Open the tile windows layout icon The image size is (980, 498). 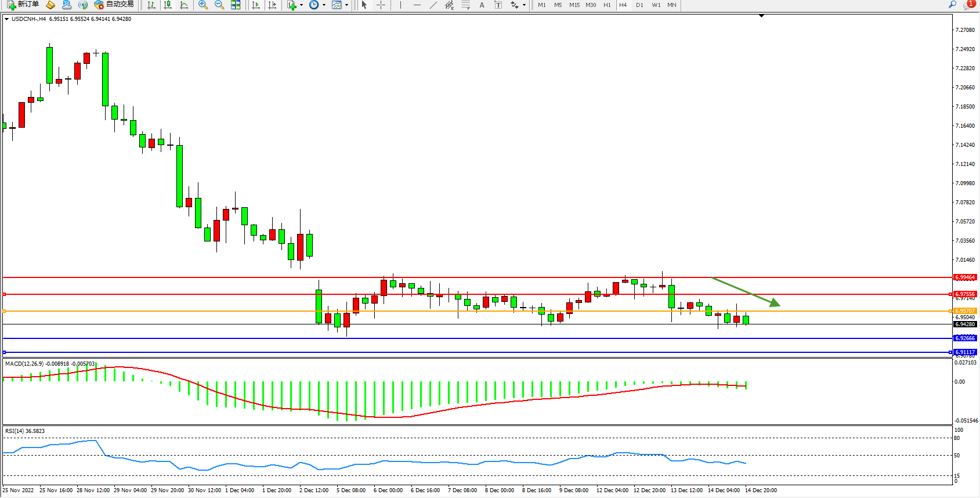click(236, 5)
